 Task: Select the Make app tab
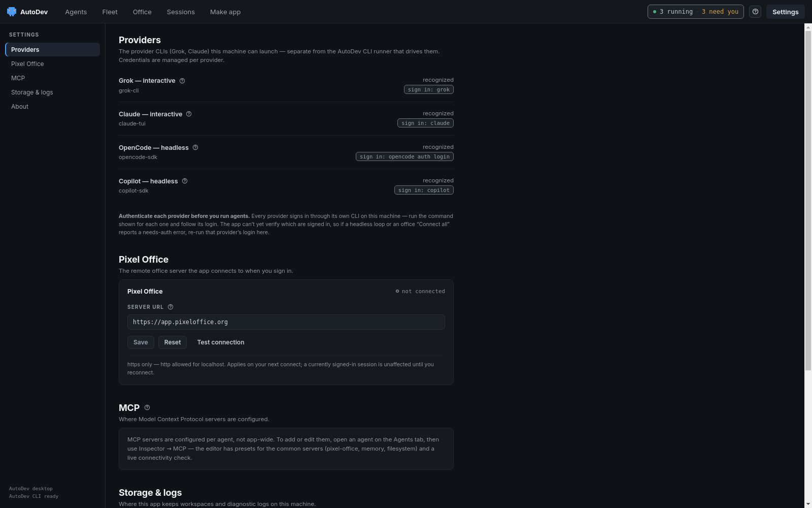225,12
